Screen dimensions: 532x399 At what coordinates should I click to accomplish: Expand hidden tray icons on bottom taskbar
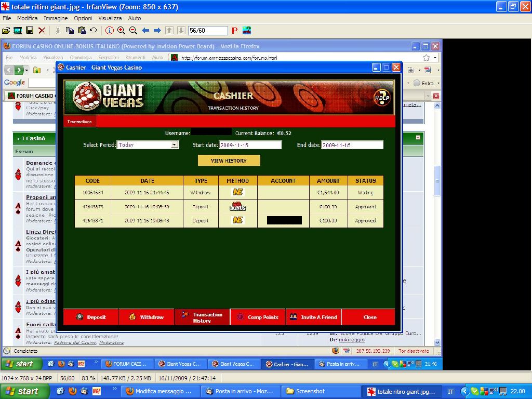(465, 391)
